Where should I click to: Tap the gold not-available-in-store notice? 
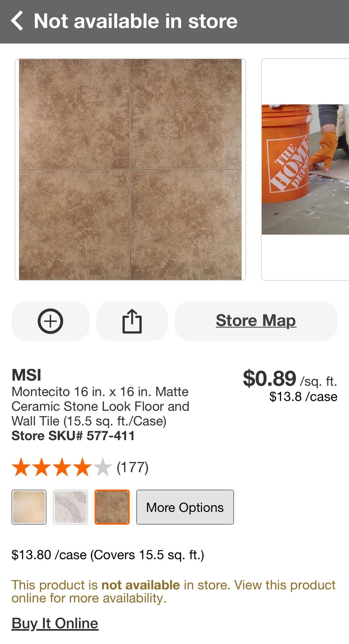173,591
